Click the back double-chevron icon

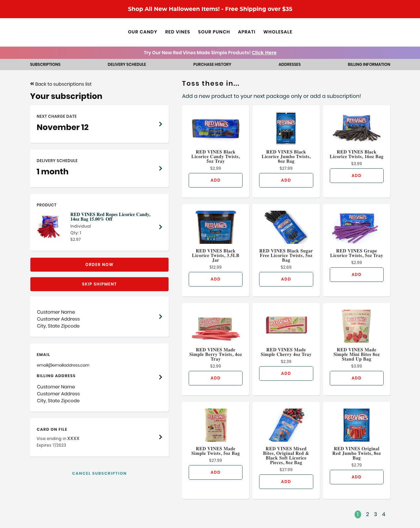[x=32, y=84]
